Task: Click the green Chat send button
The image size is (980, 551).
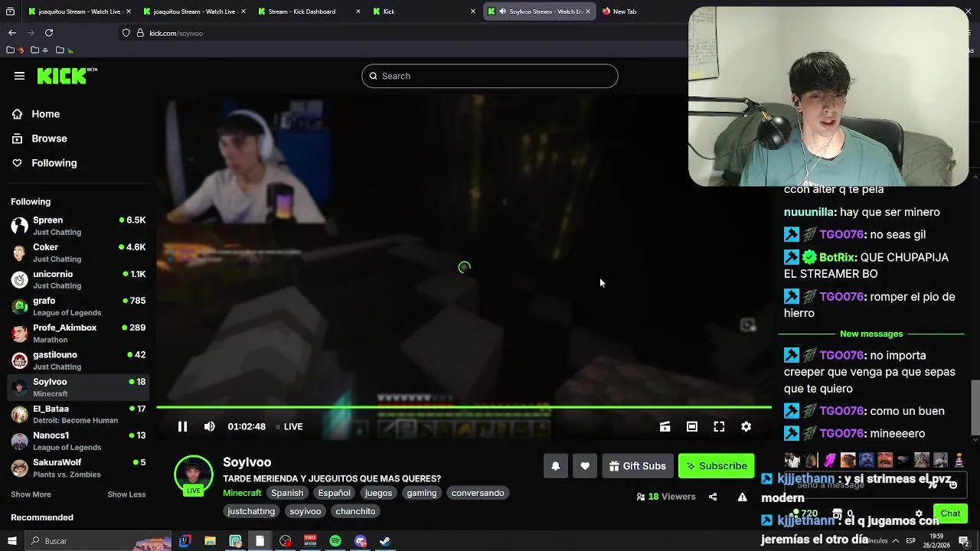Action: point(950,514)
